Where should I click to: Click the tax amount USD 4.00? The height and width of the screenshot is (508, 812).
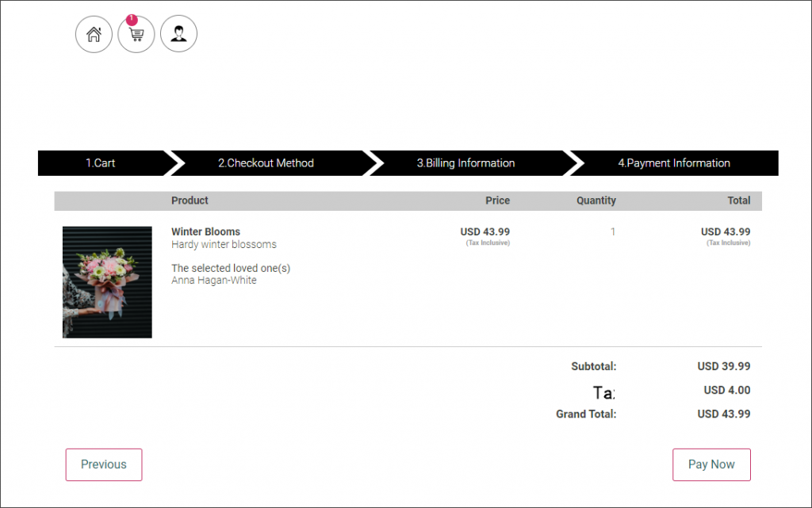(x=726, y=390)
